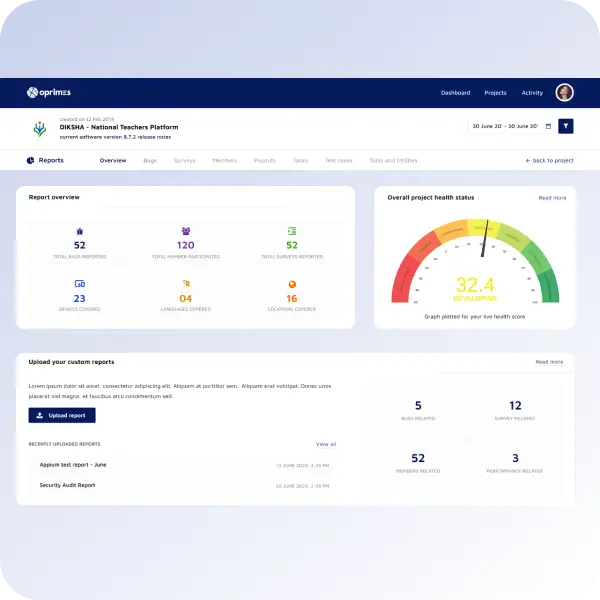Screen dimensions: 600x600
Task: Open Activity from the top navigation
Action: [x=532, y=93]
